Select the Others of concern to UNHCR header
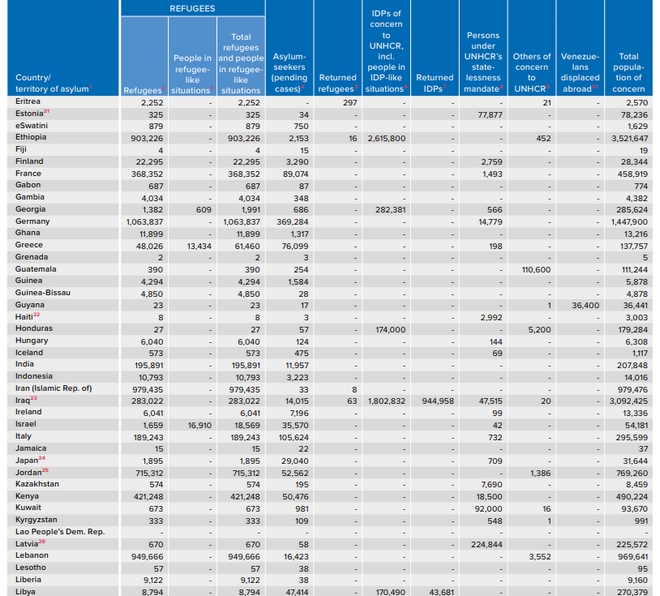This screenshot has height=596, width=660. [531, 72]
